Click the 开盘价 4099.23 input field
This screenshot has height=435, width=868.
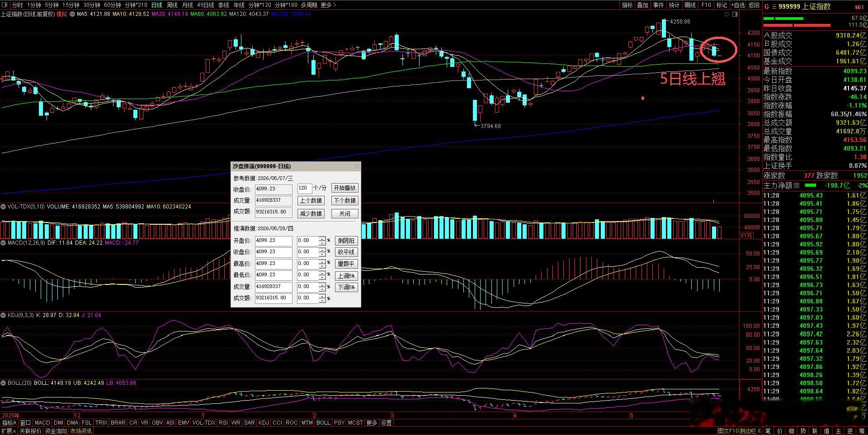[274, 241]
